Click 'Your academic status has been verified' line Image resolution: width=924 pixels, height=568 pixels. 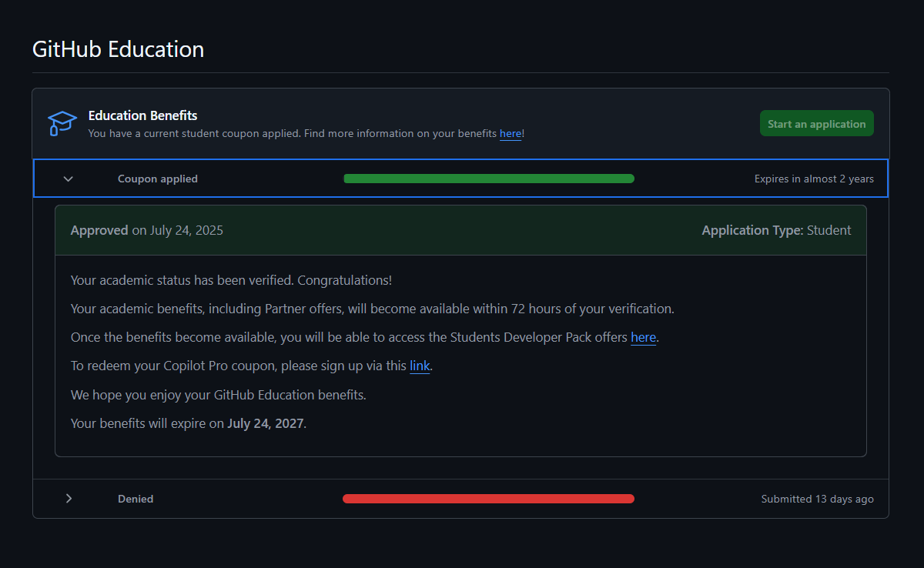231,280
